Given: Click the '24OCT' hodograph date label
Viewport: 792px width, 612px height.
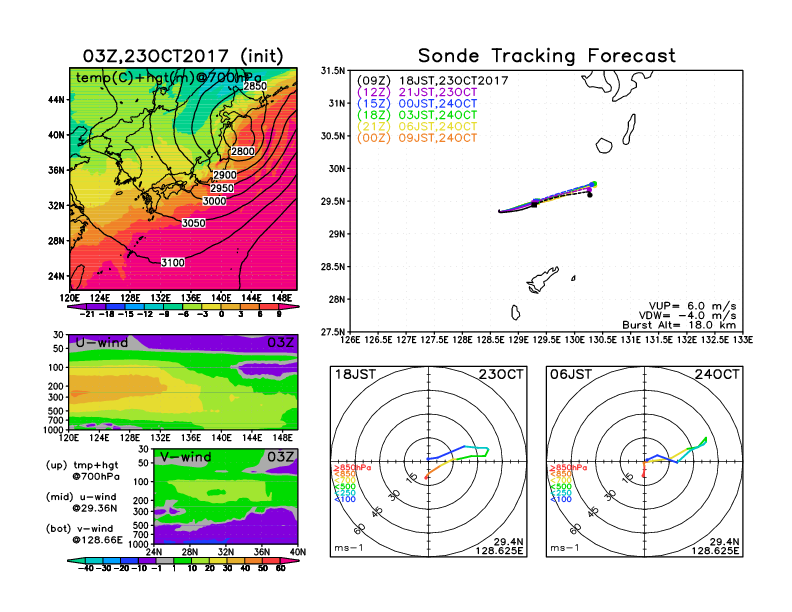Looking at the screenshot, I should click(717, 375).
